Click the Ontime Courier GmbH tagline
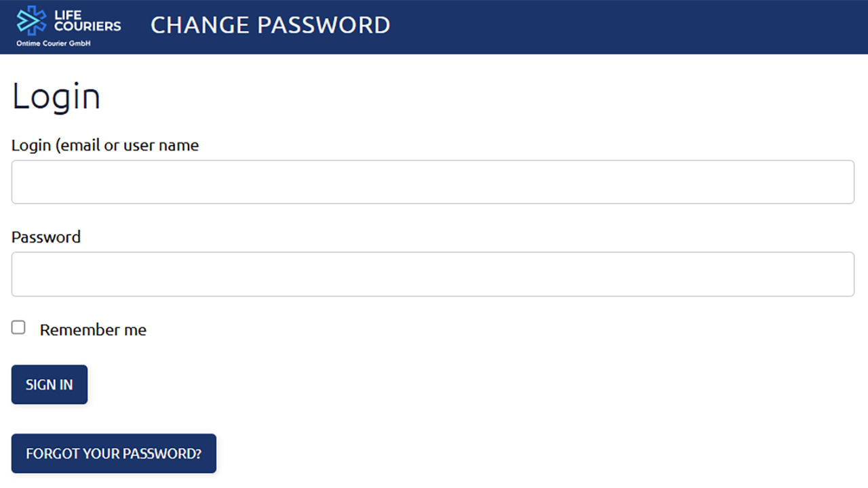This screenshot has height=488, width=868. pyautogui.click(x=54, y=43)
